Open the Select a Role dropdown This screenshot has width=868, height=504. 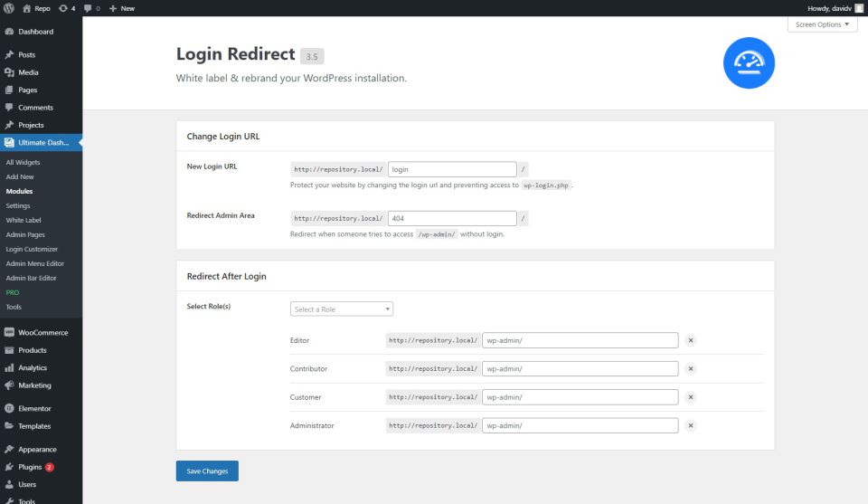click(342, 309)
